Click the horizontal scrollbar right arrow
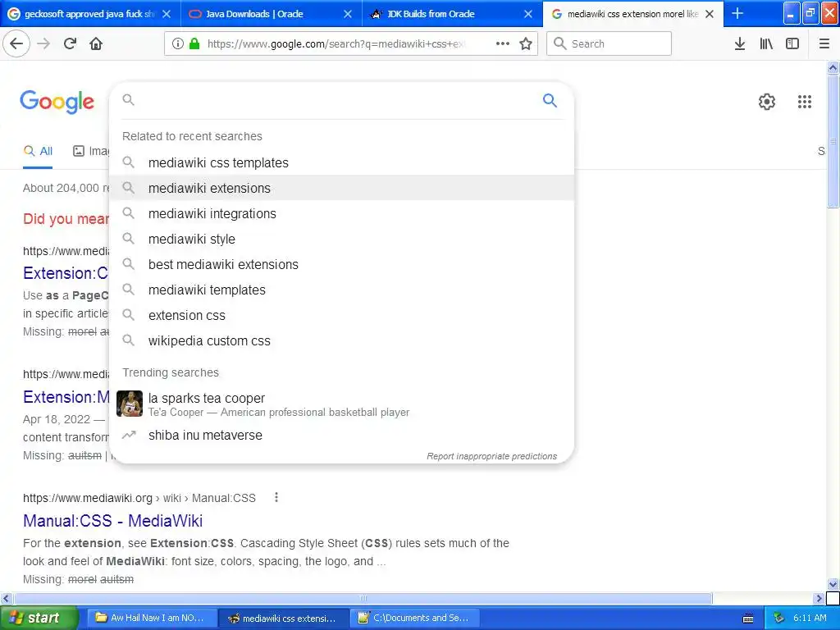The image size is (840, 630). (819, 598)
